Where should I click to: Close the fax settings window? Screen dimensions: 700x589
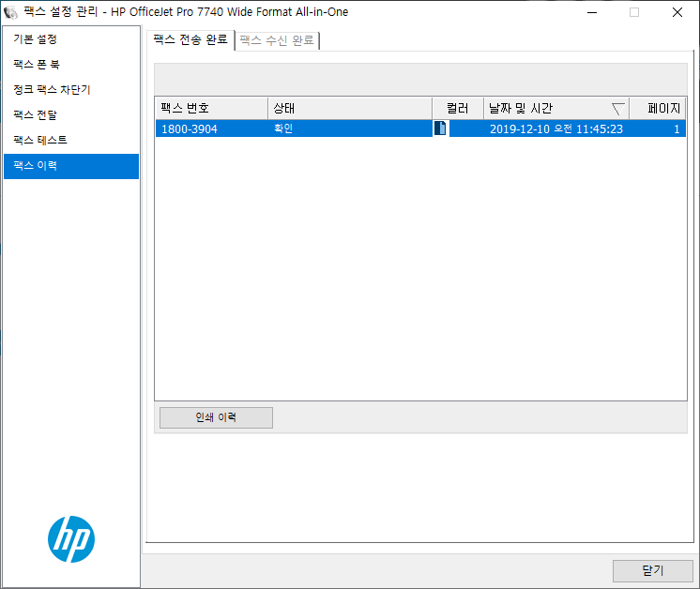pyautogui.click(x=677, y=12)
